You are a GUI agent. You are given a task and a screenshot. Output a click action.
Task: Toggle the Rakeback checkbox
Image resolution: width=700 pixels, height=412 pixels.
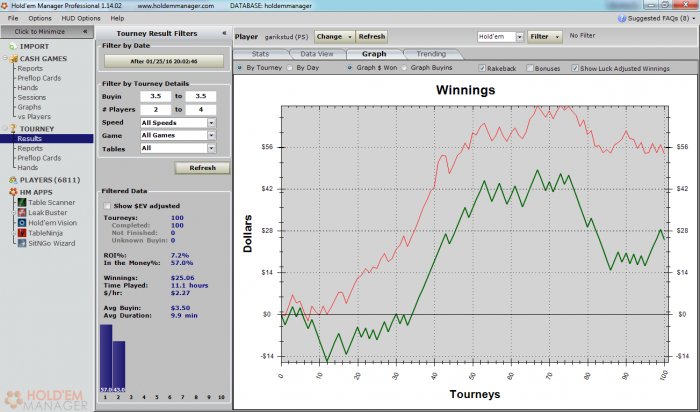coord(482,68)
